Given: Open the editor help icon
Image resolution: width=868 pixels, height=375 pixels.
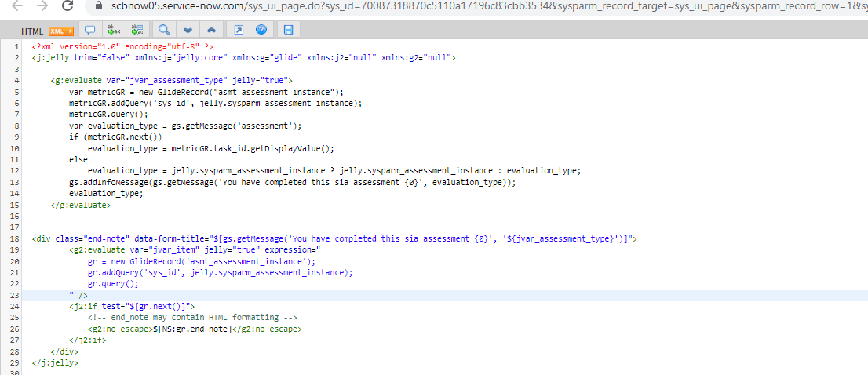Looking at the screenshot, I should click(262, 30).
